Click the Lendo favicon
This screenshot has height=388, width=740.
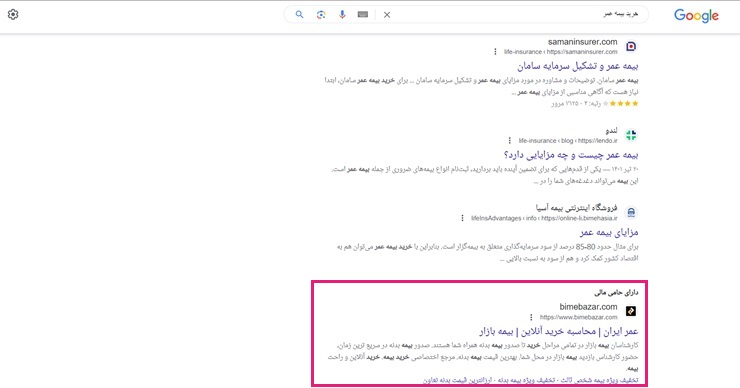click(631, 135)
